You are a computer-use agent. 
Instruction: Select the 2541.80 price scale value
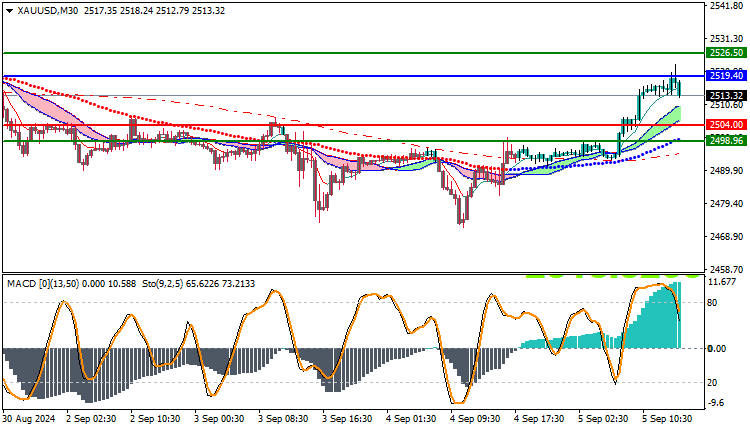point(727,6)
